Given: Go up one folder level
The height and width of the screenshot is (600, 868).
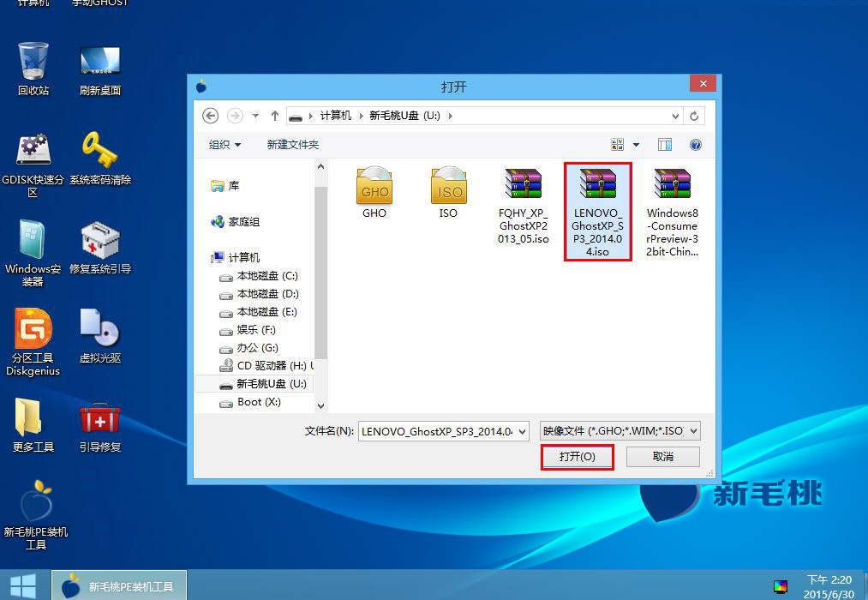Looking at the screenshot, I should point(274,116).
